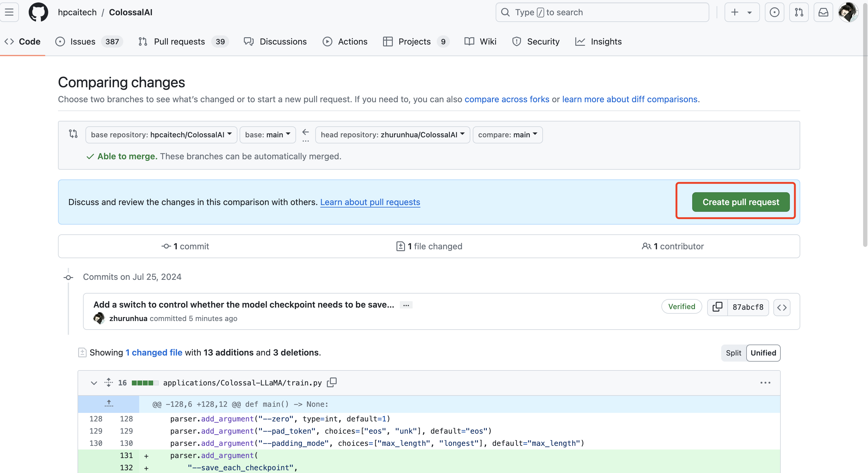The width and height of the screenshot is (868, 473).
Task: Click the search input field
Action: [x=602, y=13]
